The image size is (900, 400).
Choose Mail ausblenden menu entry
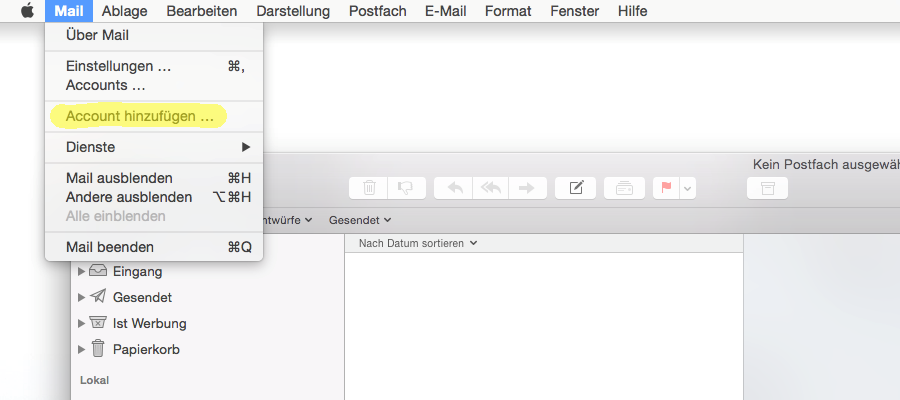[x=154, y=178]
